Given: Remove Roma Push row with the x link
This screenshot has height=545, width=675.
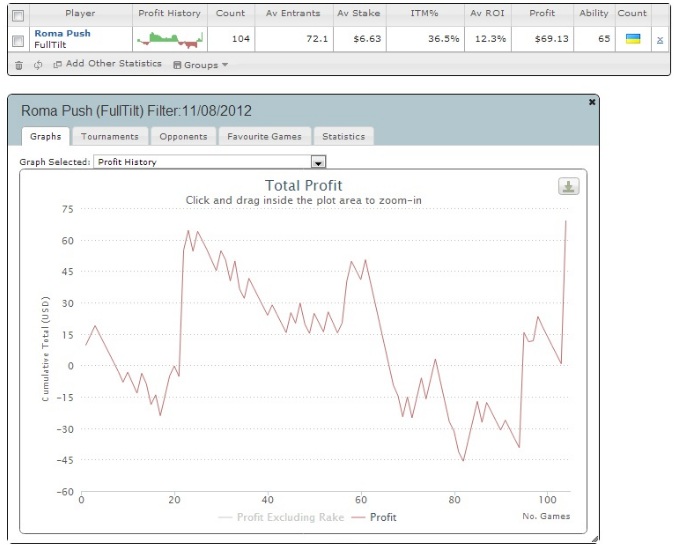Looking at the screenshot, I should tap(660, 40).
